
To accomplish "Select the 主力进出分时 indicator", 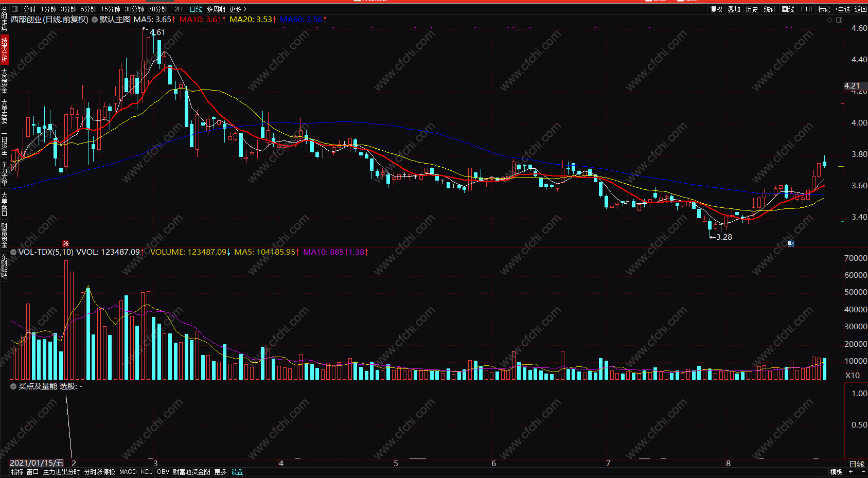I will click(61, 472).
